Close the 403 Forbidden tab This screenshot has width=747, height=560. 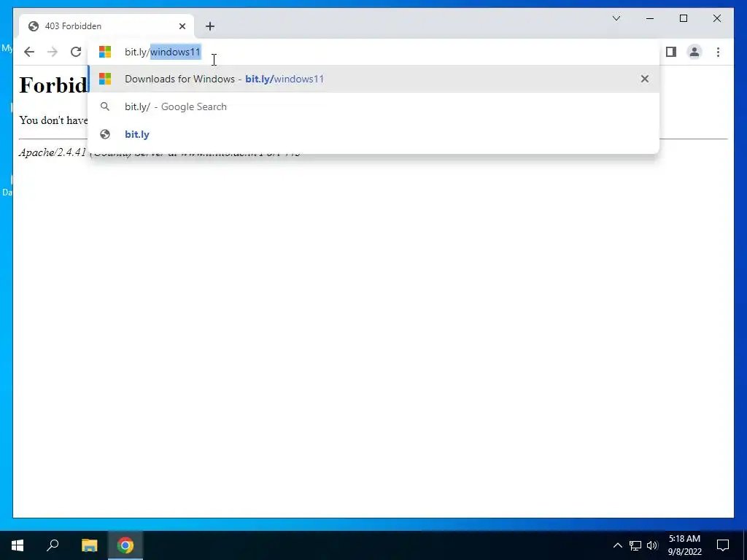pos(182,27)
